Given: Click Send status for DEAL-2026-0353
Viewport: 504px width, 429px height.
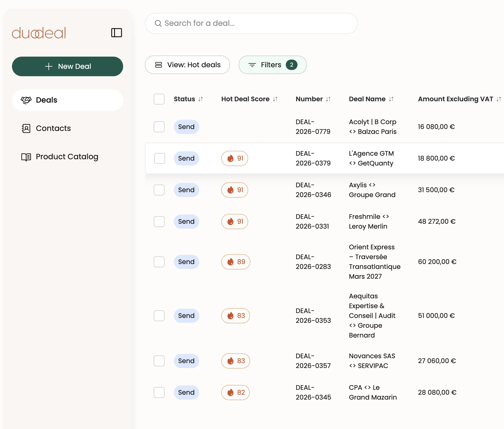Looking at the screenshot, I should [186, 316].
